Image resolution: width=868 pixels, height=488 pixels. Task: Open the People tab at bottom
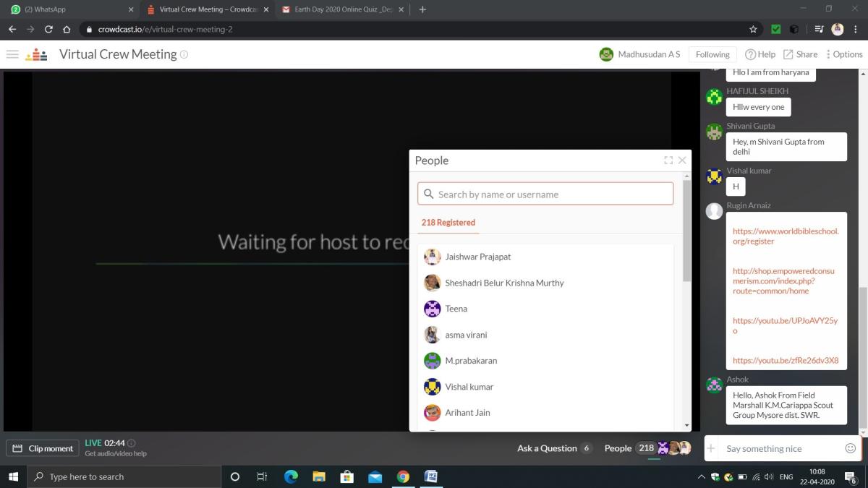(x=647, y=448)
